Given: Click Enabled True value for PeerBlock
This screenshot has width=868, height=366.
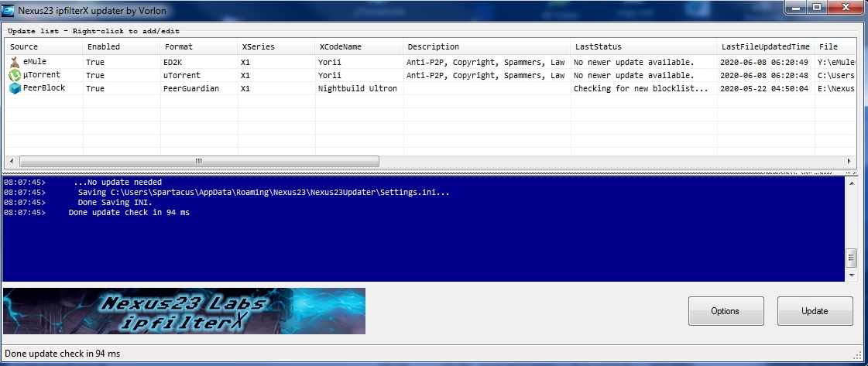Looking at the screenshot, I should [x=95, y=88].
